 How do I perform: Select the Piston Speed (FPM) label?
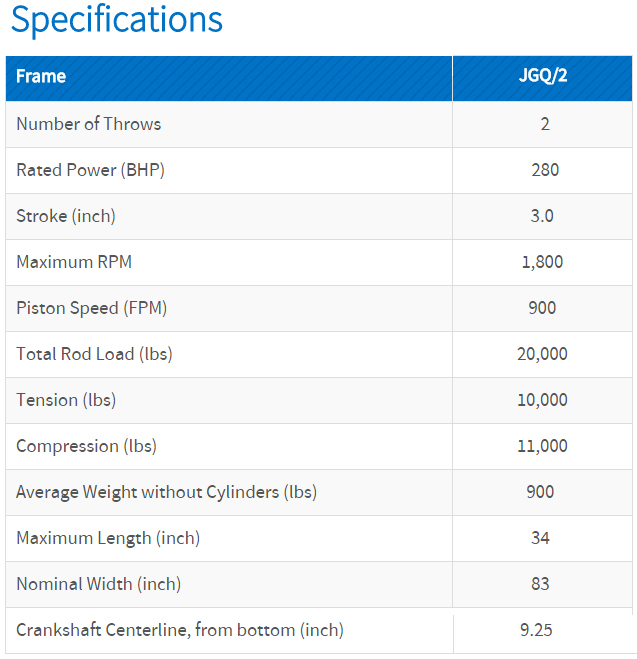coord(91,308)
